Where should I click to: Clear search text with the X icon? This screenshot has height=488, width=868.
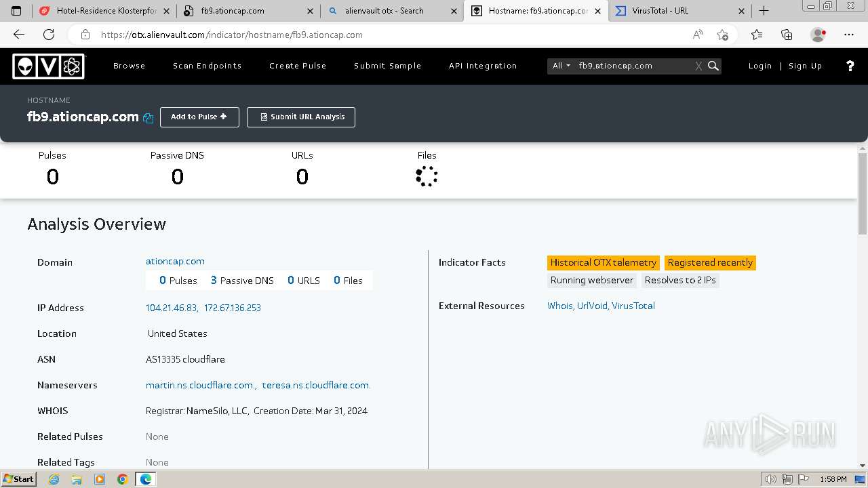coord(698,66)
